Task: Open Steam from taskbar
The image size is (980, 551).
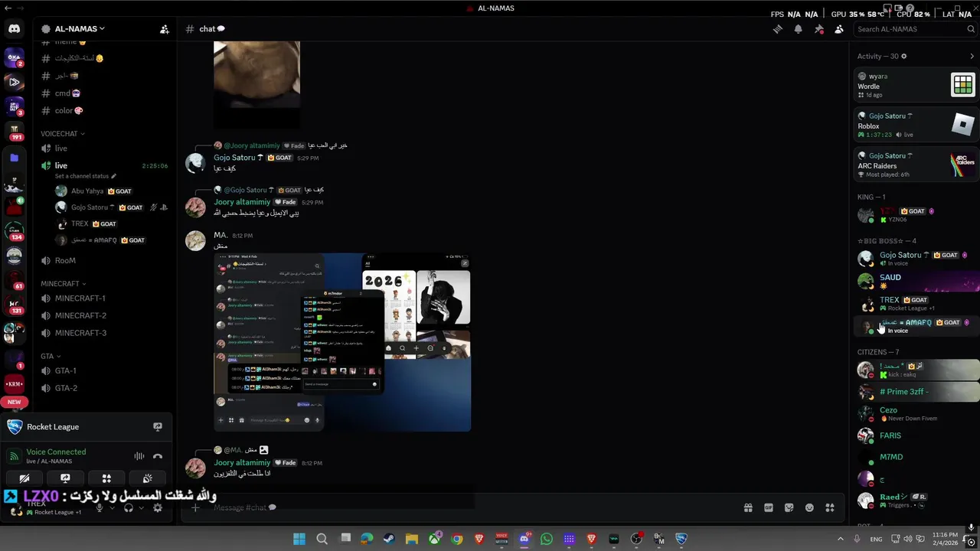Action: (390, 539)
